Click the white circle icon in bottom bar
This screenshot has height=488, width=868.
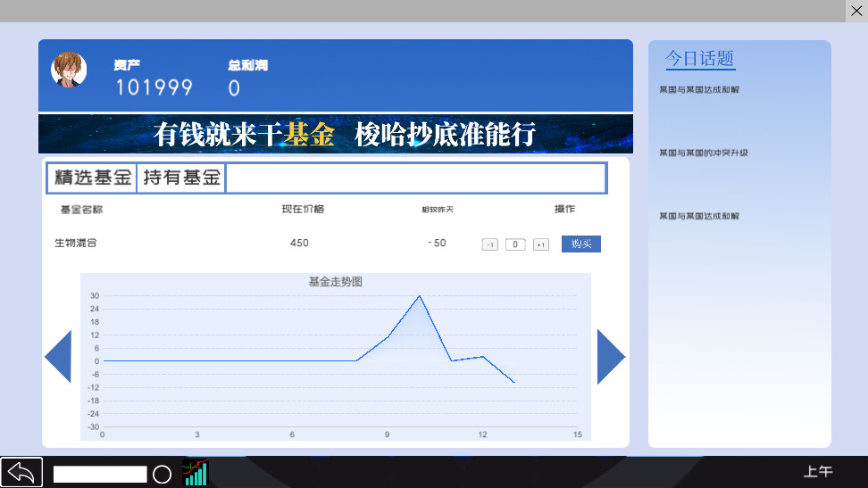point(162,474)
